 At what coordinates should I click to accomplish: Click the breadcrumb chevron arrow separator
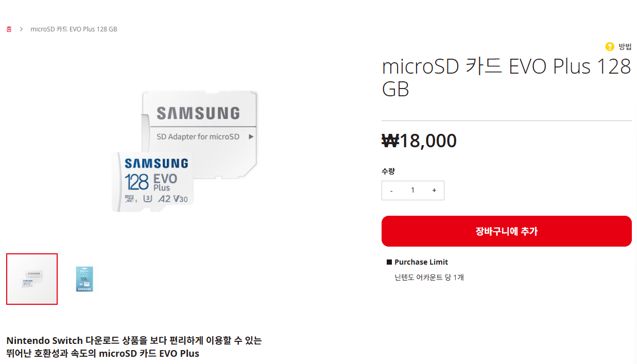tap(21, 29)
